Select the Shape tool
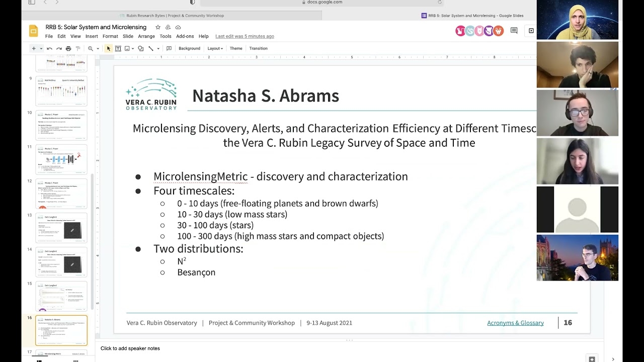The width and height of the screenshot is (644, 362). pos(140,48)
